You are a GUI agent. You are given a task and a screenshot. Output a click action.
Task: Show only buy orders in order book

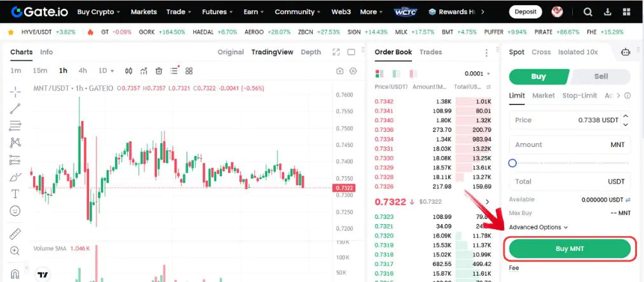pyautogui.click(x=396, y=74)
